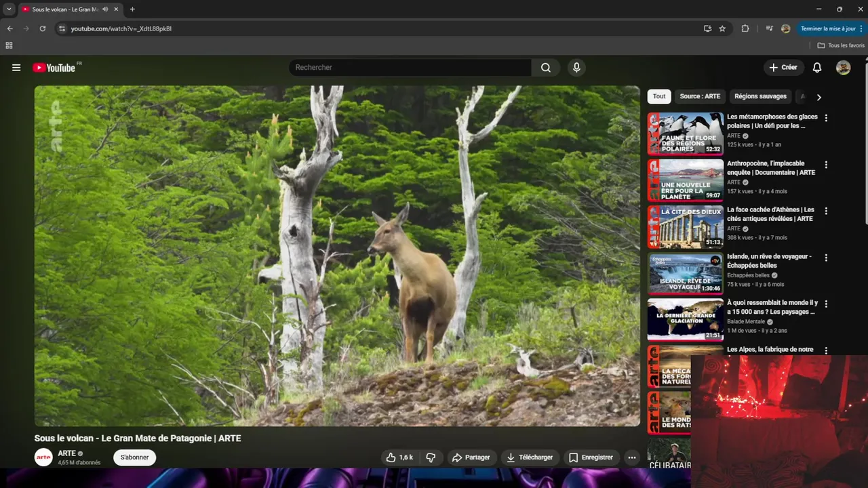The height and width of the screenshot is (488, 868).
Task: Click the video title Sous le volcan
Action: (x=138, y=439)
